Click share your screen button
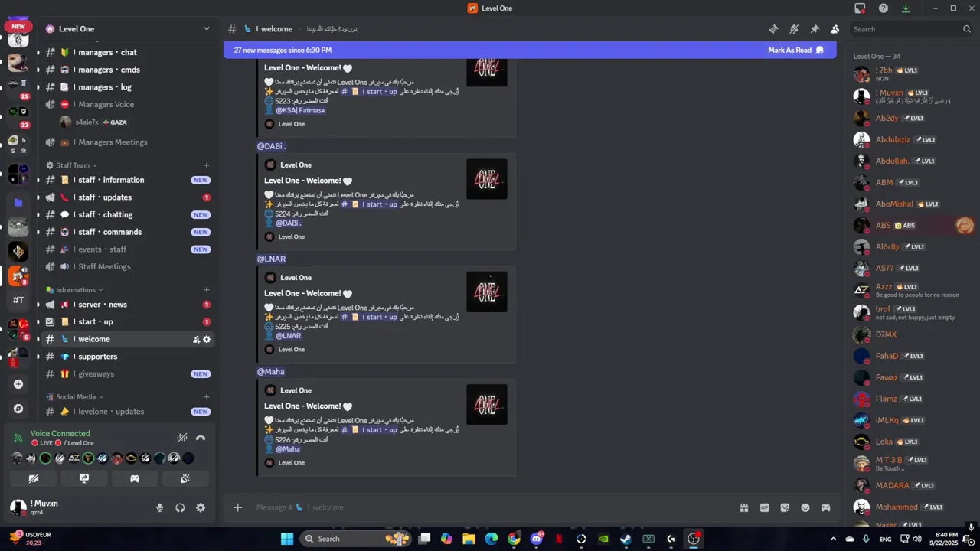Viewport: 980px width, 551px height. click(84, 478)
